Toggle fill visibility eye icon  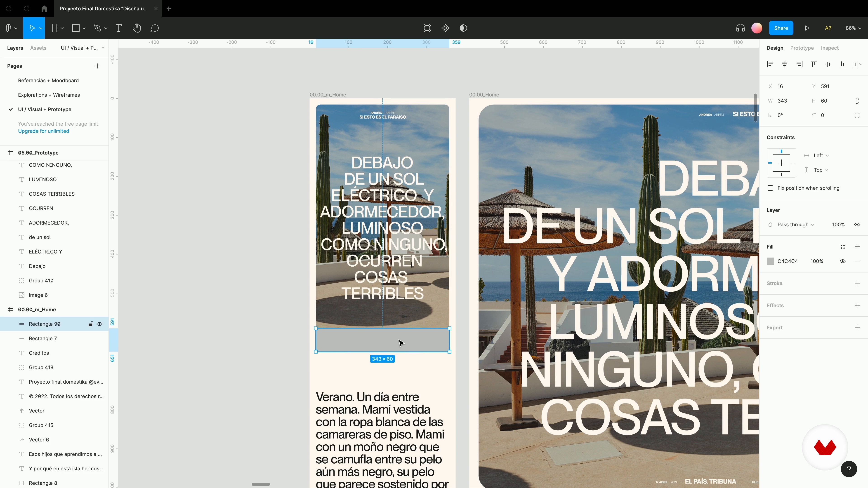843,261
